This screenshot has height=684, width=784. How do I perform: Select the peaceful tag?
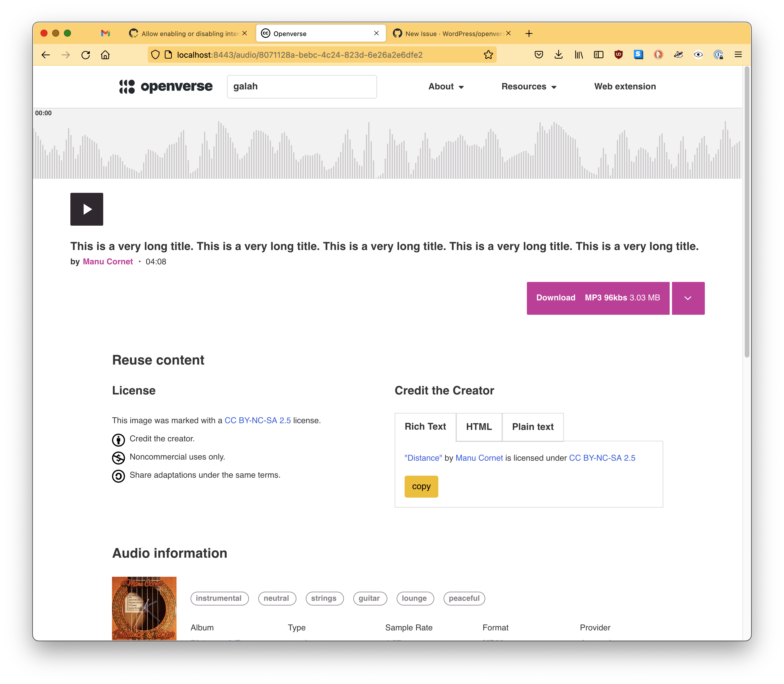coord(464,598)
